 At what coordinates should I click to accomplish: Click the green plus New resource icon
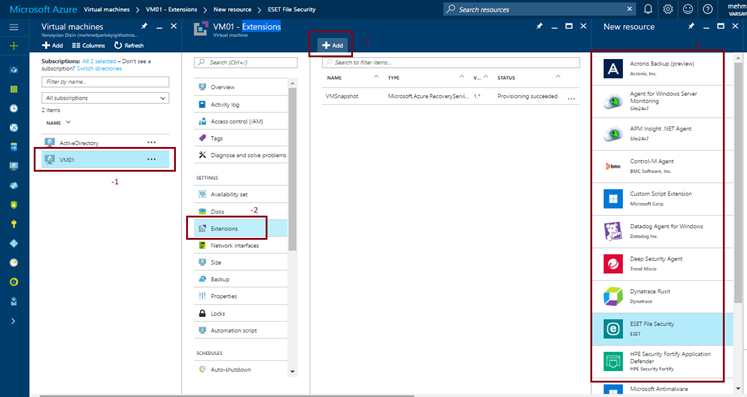tap(14, 46)
